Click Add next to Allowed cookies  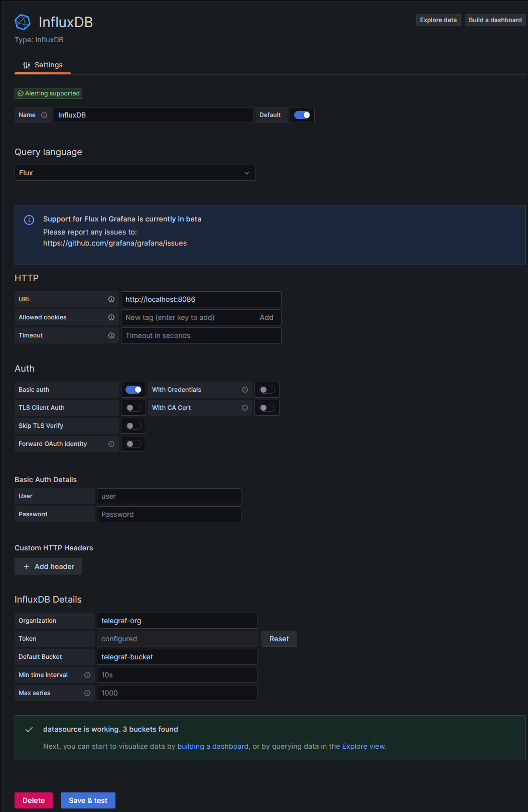[267, 317]
